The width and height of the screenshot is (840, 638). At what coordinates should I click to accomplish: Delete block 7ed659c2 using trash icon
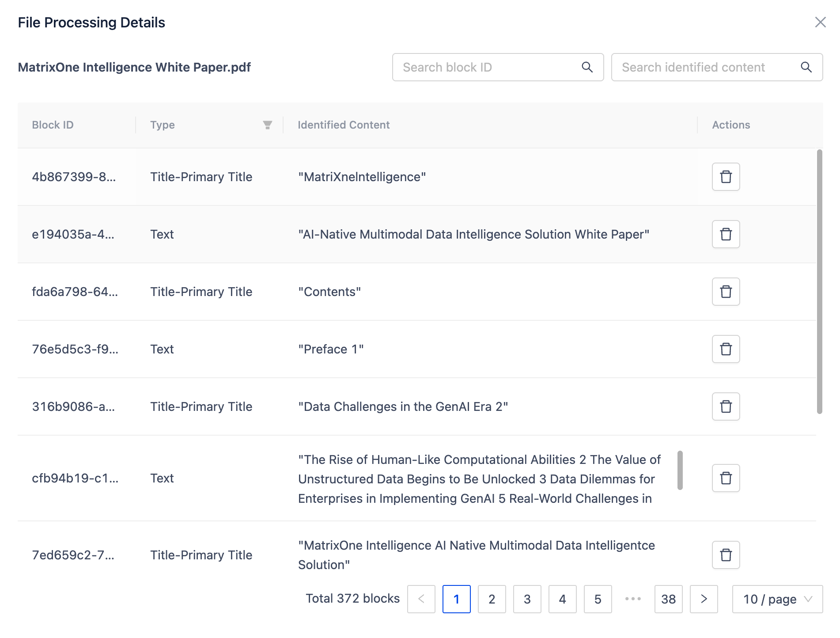click(x=726, y=555)
